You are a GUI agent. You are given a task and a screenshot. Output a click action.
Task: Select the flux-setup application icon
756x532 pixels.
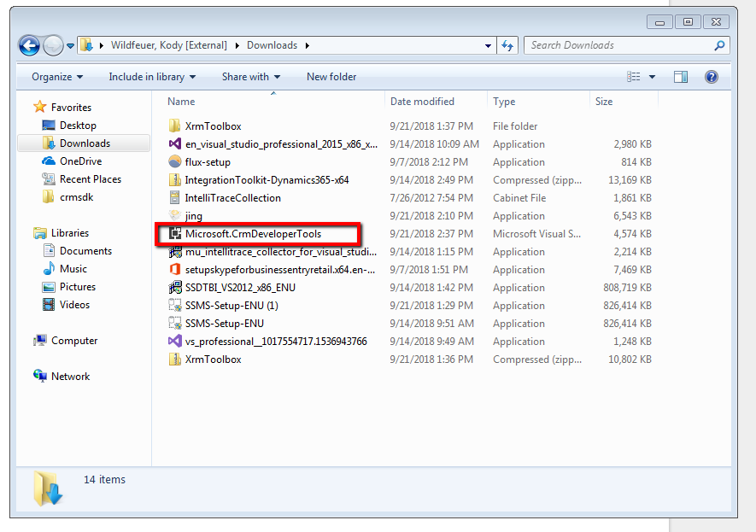pyautogui.click(x=174, y=161)
